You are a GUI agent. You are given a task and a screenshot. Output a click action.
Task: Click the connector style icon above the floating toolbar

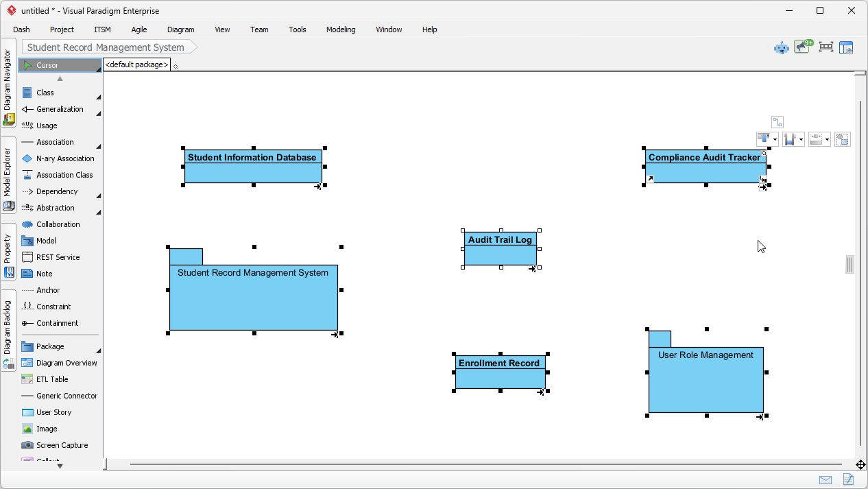click(777, 121)
